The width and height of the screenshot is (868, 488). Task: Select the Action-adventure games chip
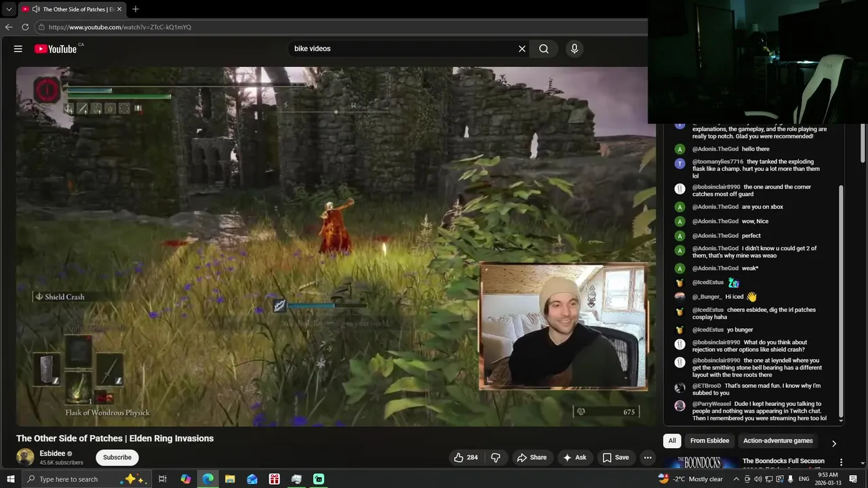click(778, 441)
